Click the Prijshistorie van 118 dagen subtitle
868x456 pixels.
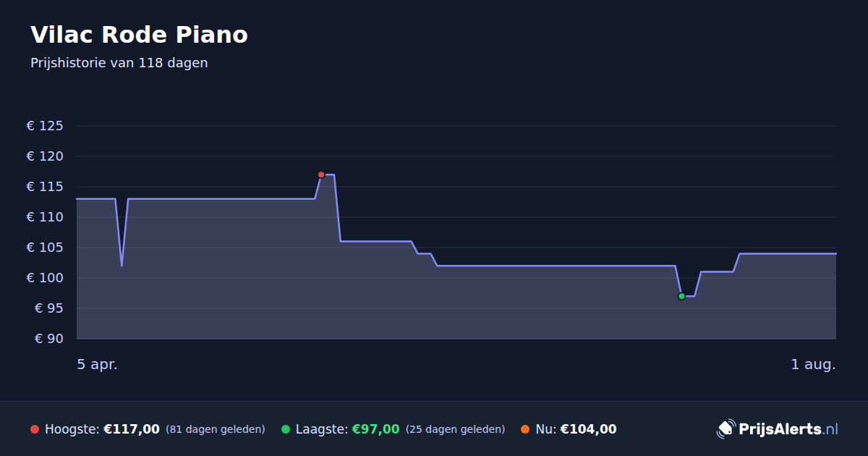click(x=119, y=63)
